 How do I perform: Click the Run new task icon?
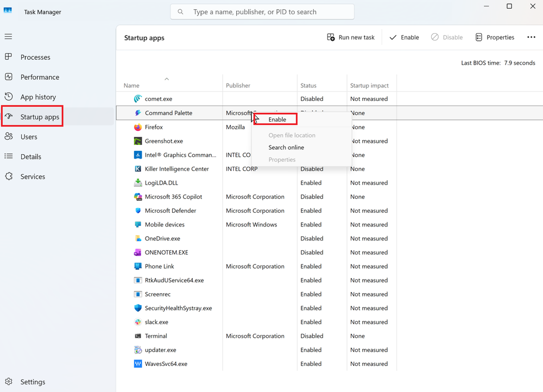[x=331, y=37]
